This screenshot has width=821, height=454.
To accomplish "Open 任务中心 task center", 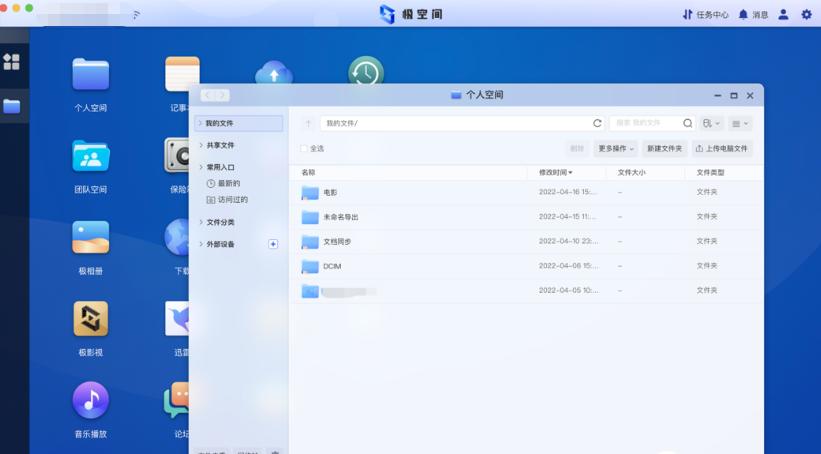I will (705, 15).
